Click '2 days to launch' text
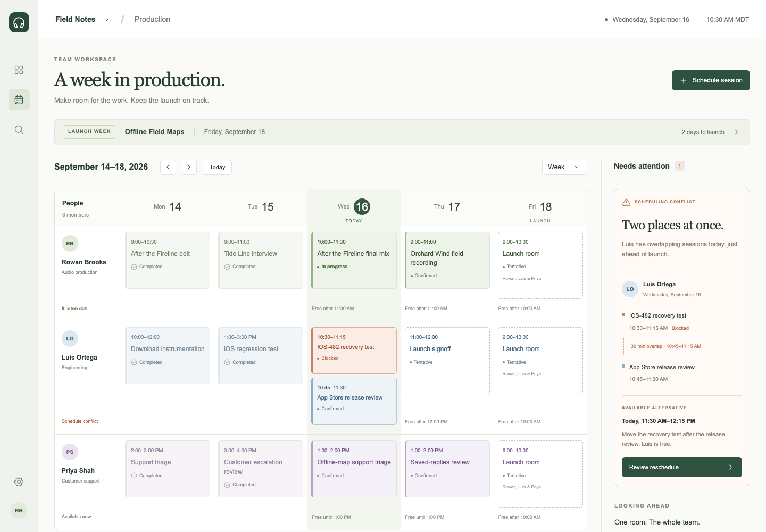766x532 pixels. (x=703, y=132)
